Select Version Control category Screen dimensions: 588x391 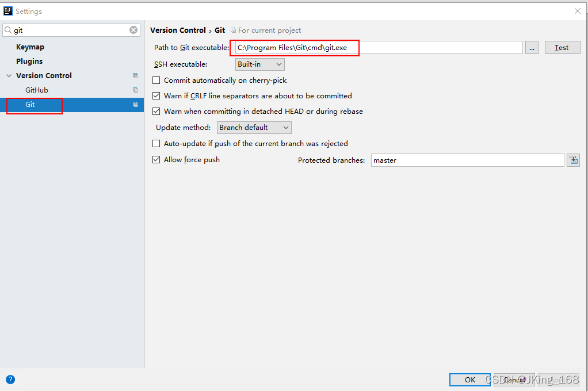click(44, 75)
